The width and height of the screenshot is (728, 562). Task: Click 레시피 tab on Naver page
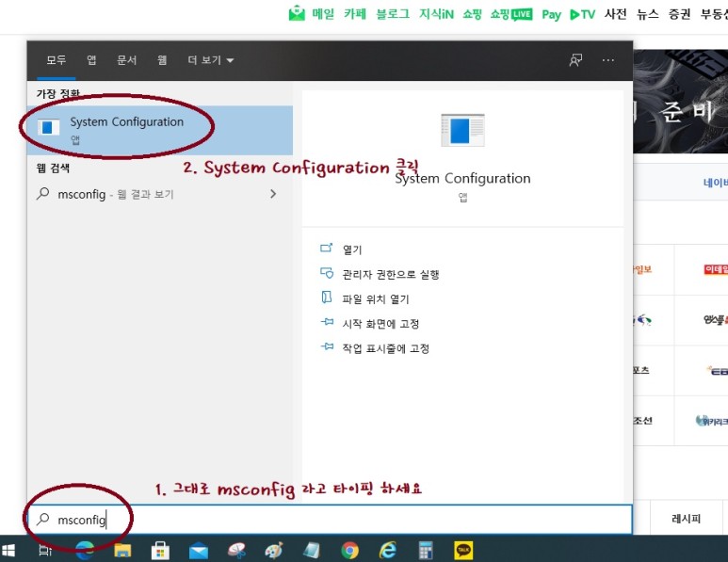pos(686,519)
